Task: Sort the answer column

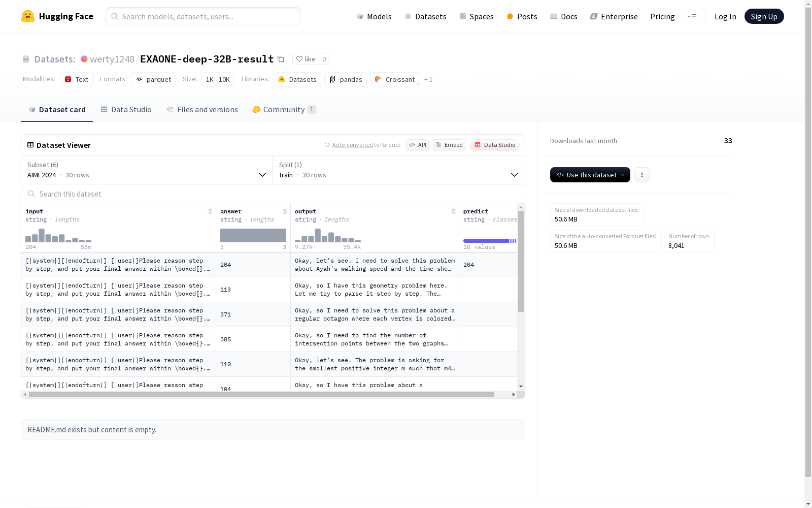Action: 285,211
